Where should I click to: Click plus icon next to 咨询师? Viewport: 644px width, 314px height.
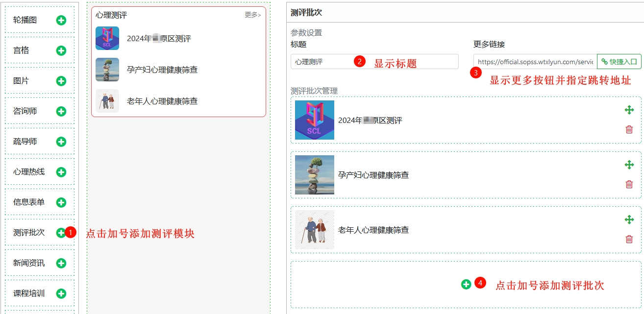pyautogui.click(x=61, y=111)
